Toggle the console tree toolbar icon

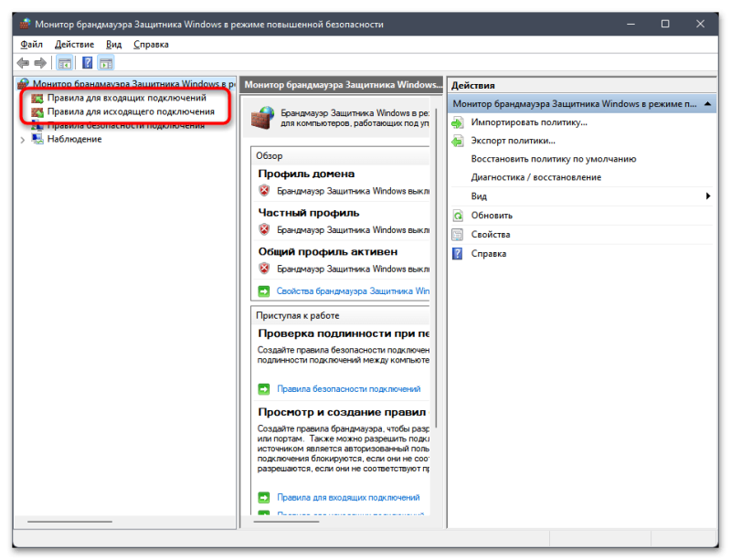pos(64,63)
